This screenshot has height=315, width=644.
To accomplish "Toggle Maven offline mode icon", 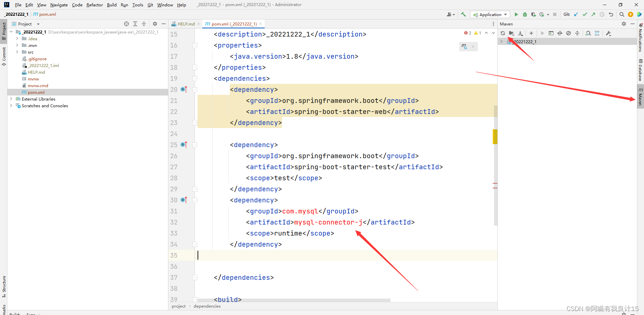I will [559, 33].
